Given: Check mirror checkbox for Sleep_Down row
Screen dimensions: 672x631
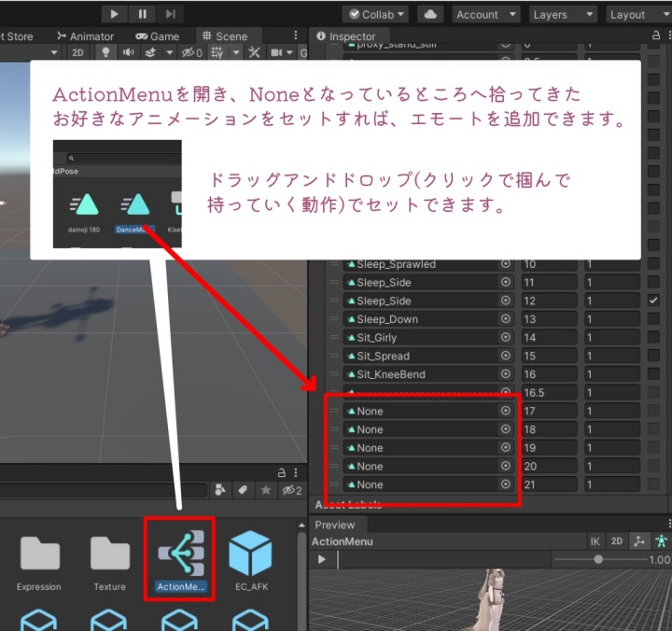Looking at the screenshot, I should tap(653, 318).
